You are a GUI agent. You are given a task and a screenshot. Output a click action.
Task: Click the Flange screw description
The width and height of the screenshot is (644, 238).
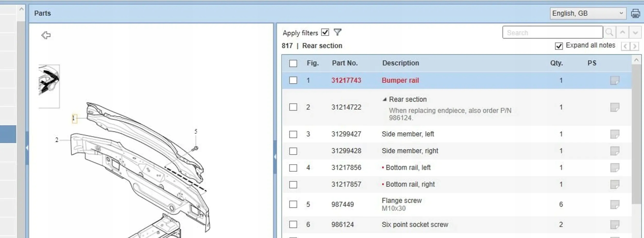(402, 200)
